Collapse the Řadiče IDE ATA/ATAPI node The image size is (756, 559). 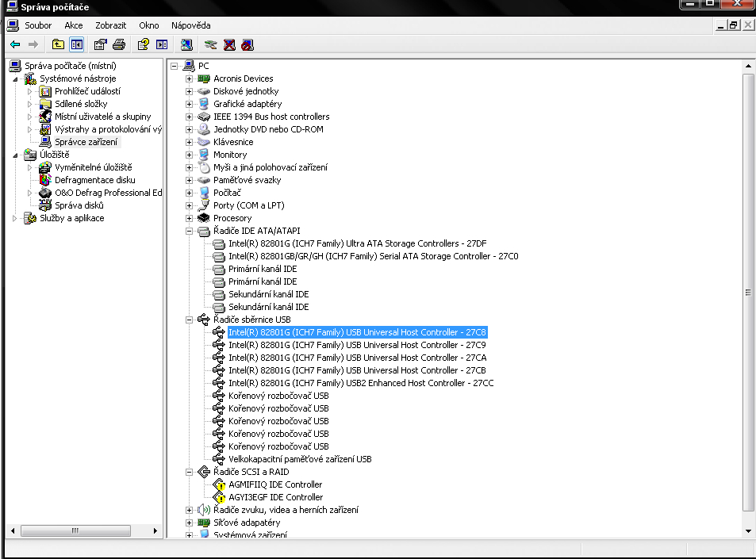click(x=189, y=231)
